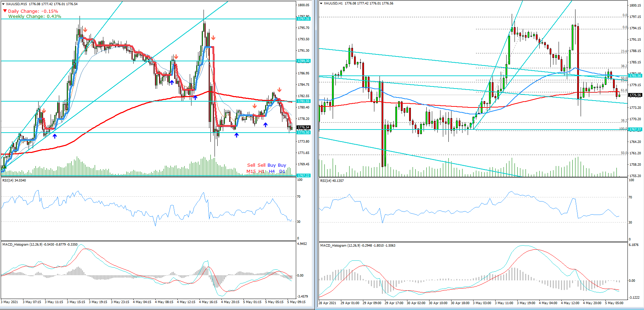
Task: Select the 1767.37 price tag on H1 chart
Action: click(x=635, y=130)
